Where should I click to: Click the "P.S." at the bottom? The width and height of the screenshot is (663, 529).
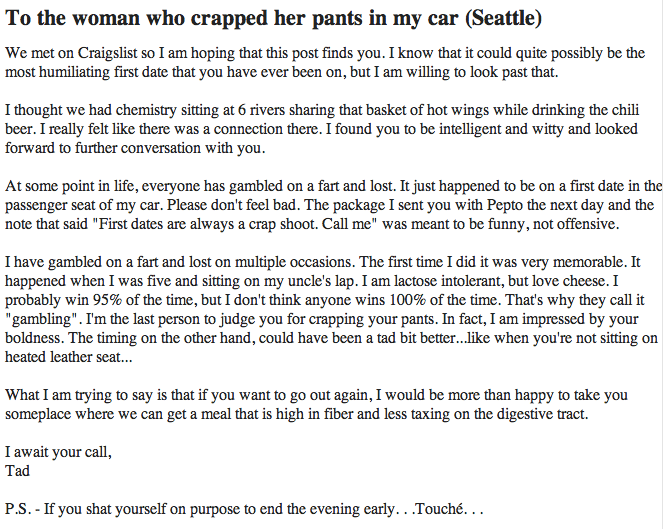(x=18, y=509)
